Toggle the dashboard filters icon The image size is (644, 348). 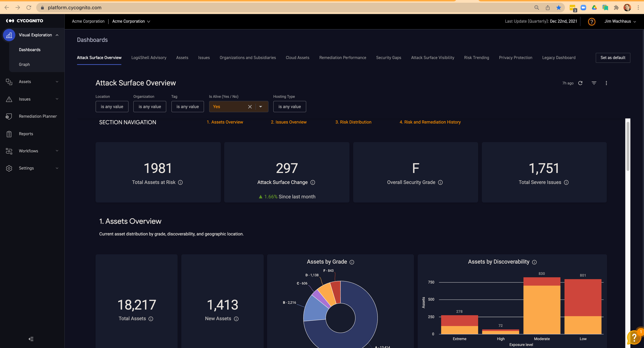pyautogui.click(x=594, y=83)
